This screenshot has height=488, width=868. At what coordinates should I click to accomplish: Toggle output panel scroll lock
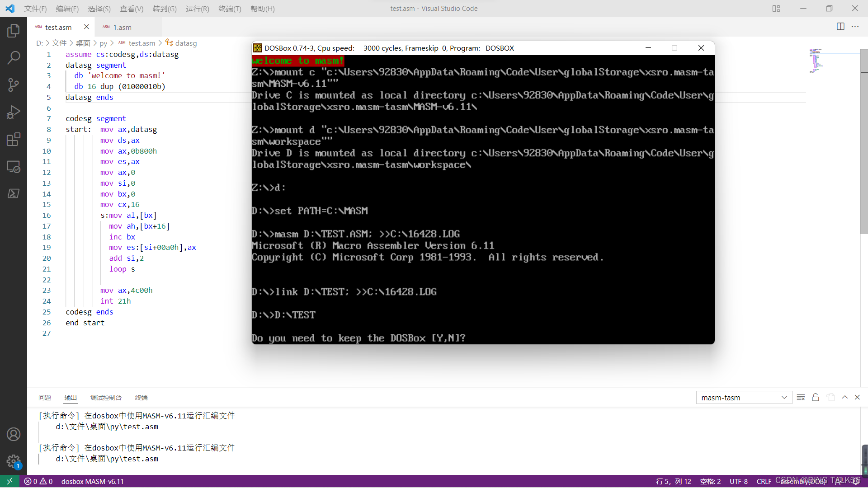click(816, 398)
